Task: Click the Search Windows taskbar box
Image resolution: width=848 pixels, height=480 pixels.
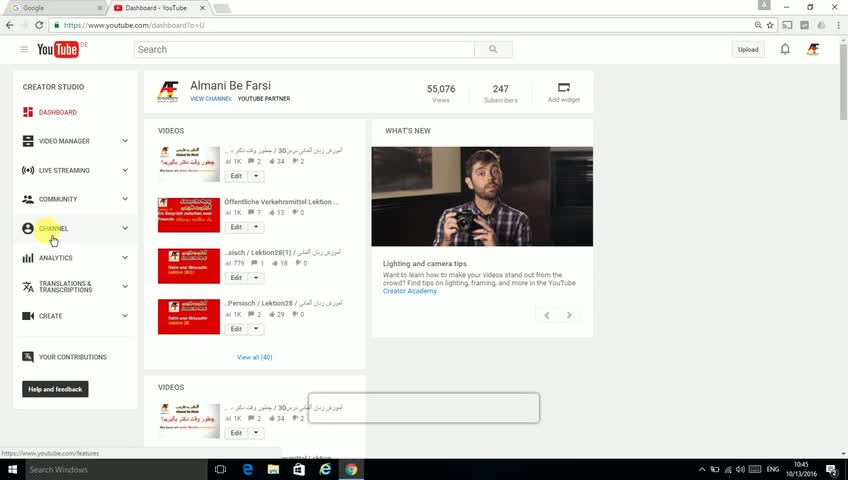Action: [116, 469]
